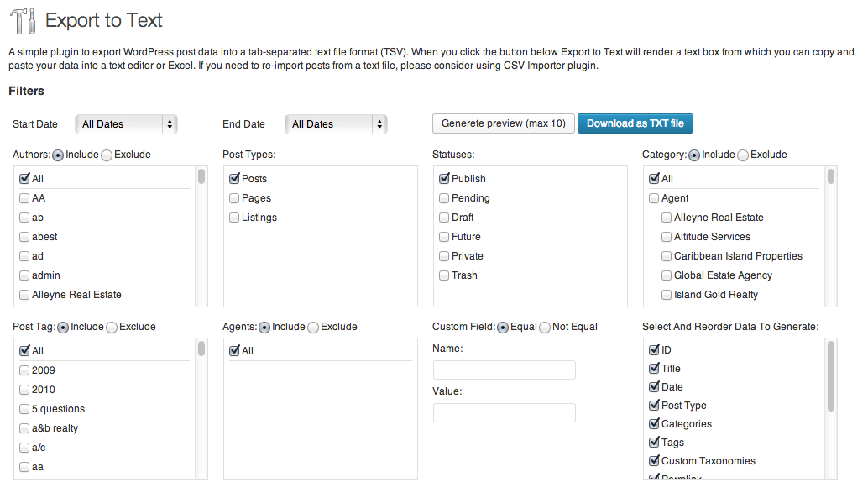This screenshot has width=868, height=493.
Task: Uncheck Custom Taxonomies data field
Action: coord(654,460)
